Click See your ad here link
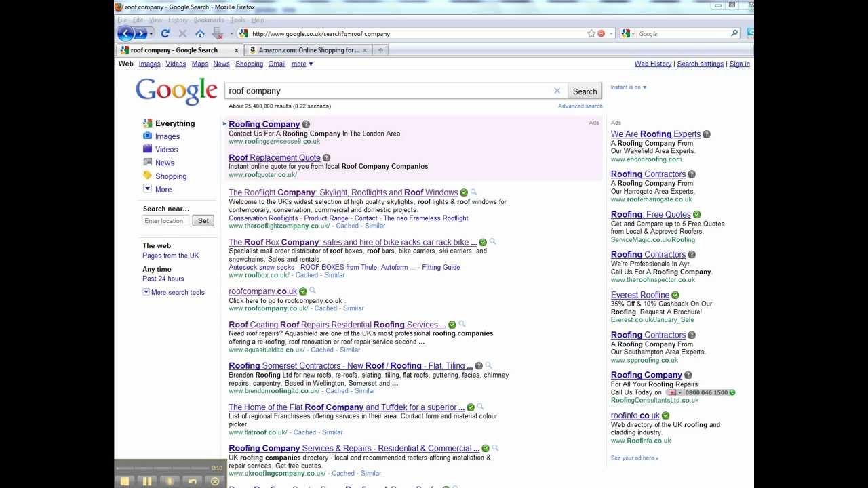Viewport: 868px width, 488px height. [634, 458]
